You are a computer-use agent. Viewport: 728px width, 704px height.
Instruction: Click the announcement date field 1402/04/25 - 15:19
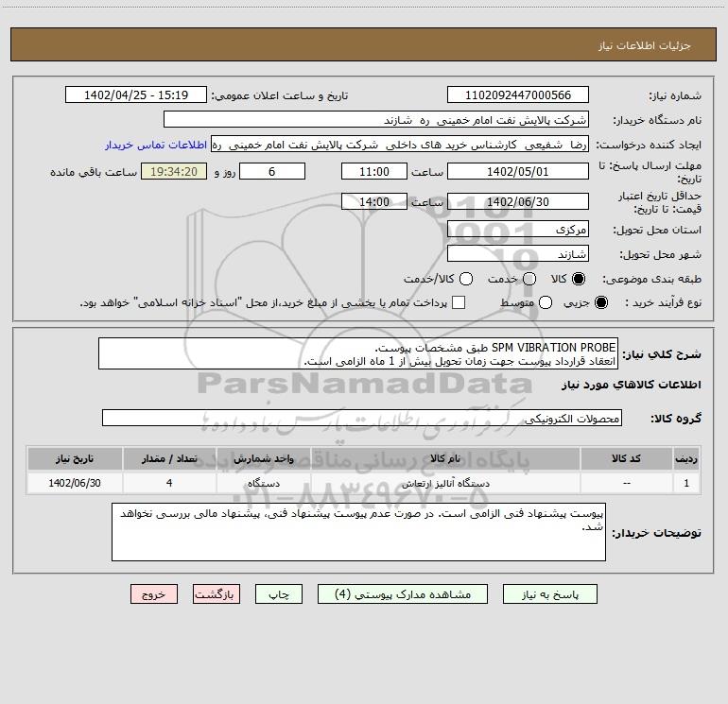136,94
